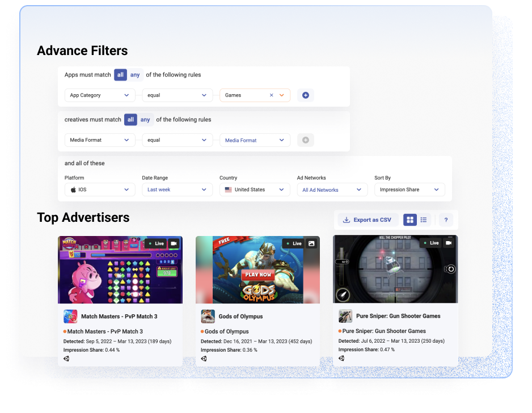Click Pure Sniper creative thumbnail
This screenshot has height=413, width=532.
[395, 269]
